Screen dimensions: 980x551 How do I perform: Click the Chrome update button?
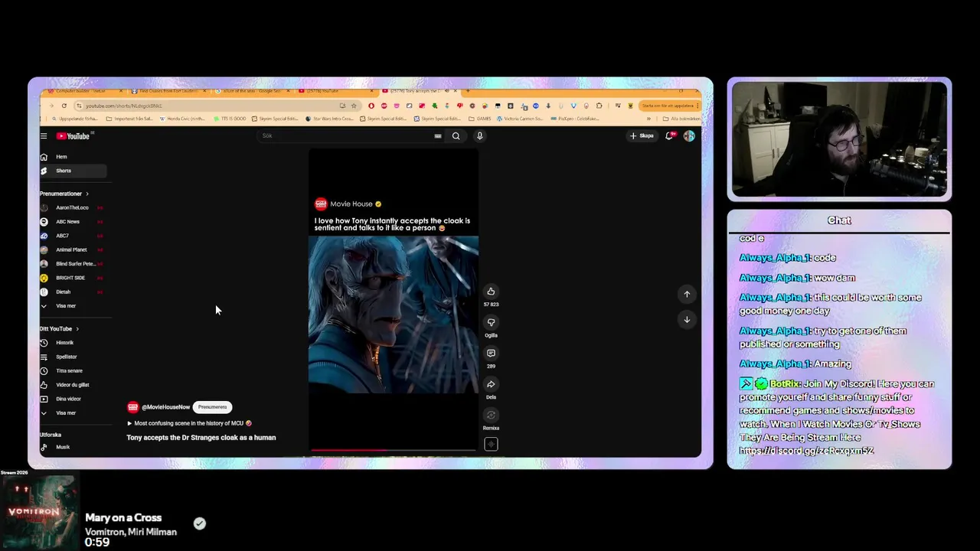[668, 106]
